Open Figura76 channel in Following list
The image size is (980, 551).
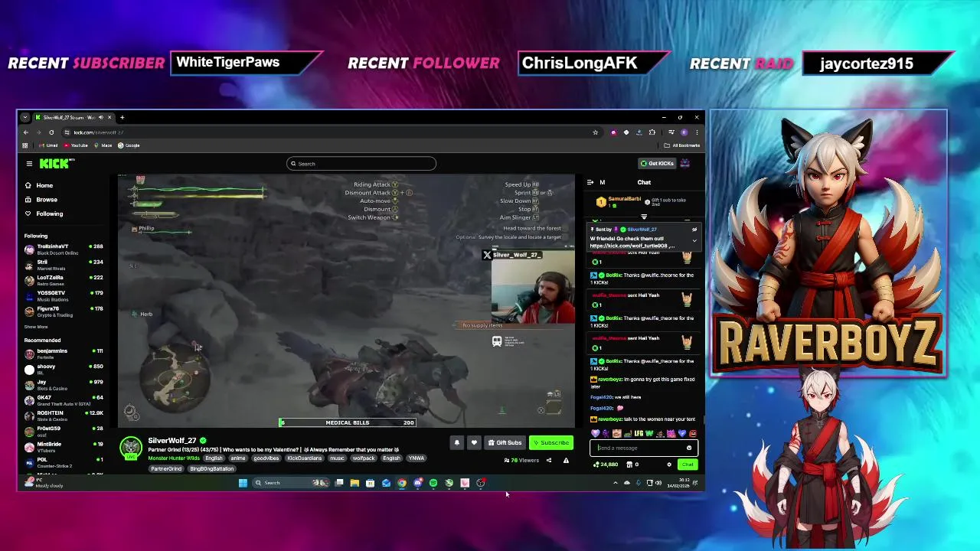pos(65,311)
